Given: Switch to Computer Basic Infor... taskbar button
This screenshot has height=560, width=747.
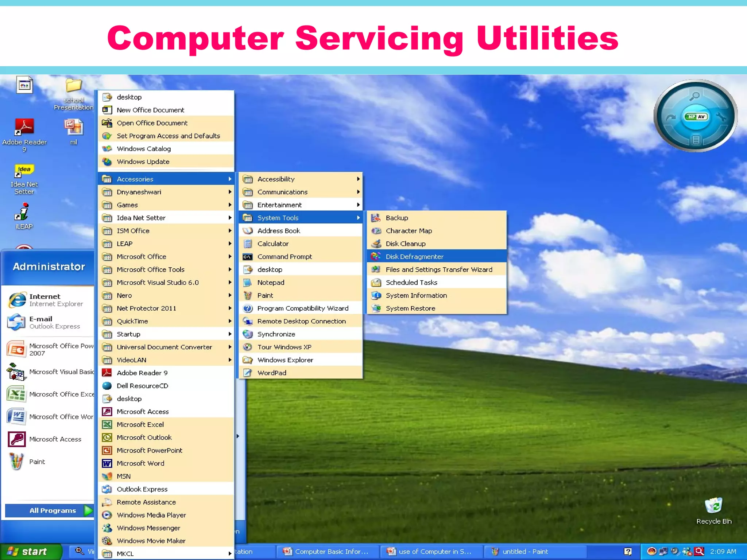Looking at the screenshot, I should coord(327,552).
